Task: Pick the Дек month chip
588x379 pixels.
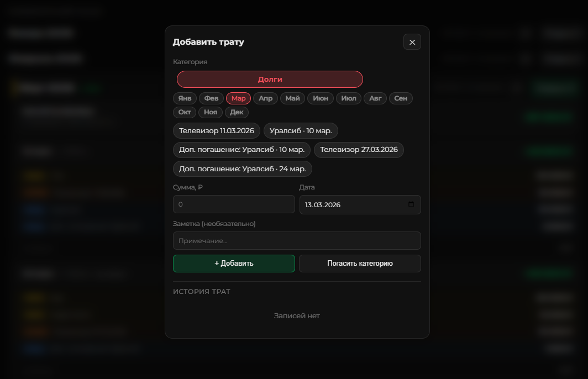Action: pos(237,112)
